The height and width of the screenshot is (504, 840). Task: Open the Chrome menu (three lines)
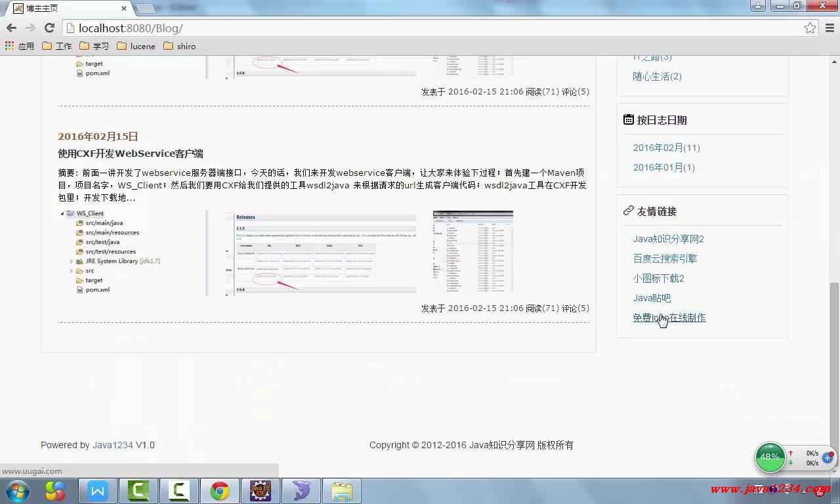[829, 28]
